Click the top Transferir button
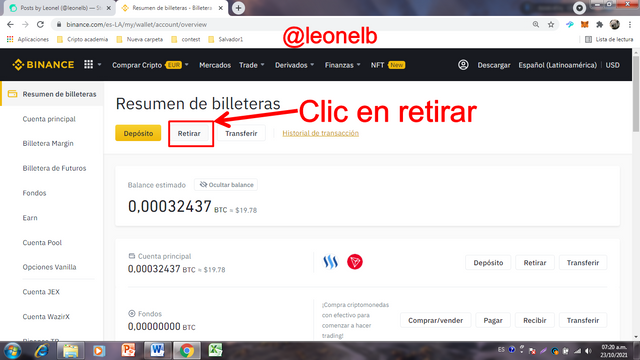 [241, 133]
